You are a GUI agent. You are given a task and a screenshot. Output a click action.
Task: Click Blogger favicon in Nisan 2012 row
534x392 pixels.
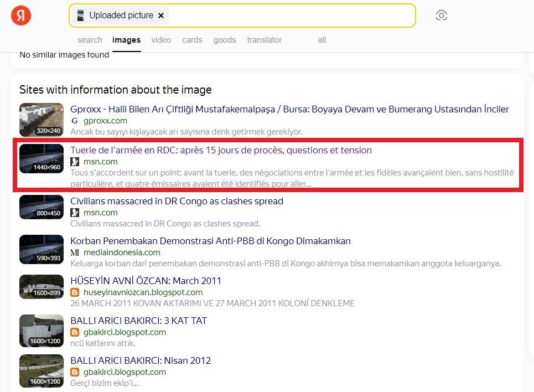tap(75, 372)
